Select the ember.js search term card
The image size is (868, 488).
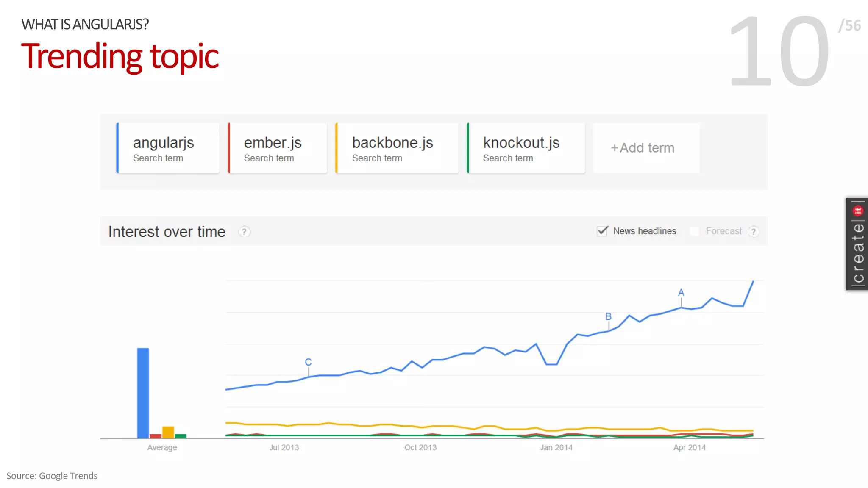[278, 148]
